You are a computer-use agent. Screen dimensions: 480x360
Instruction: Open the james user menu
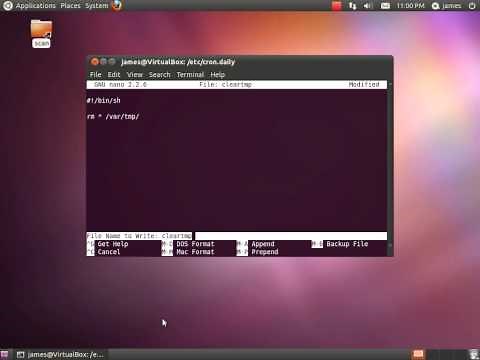coord(447,6)
